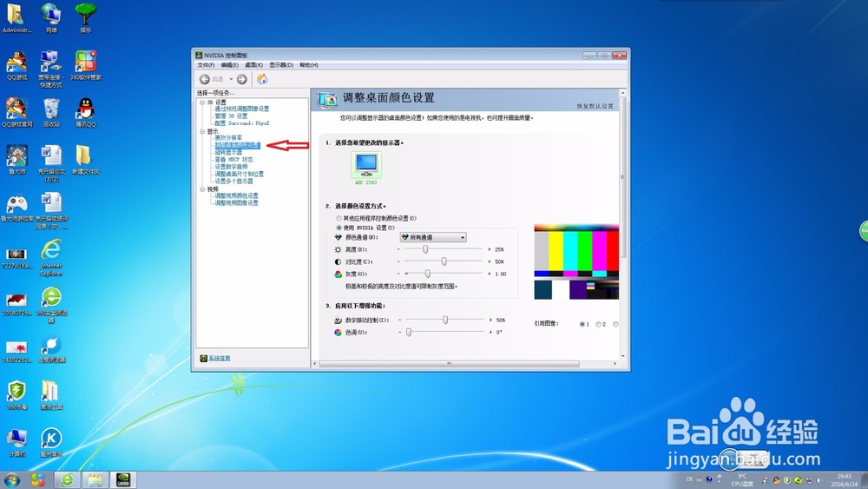Image resolution: width=868 pixels, height=489 pixels.
Task: Collapse the 显示 tree node
Action: click(202, 131)
